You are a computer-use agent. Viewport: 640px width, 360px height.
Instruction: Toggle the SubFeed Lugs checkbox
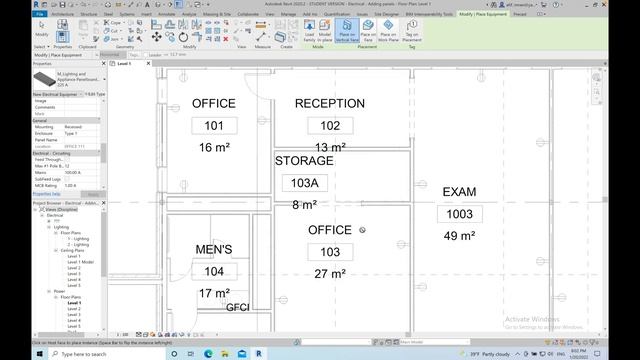[x=67, y=179]
